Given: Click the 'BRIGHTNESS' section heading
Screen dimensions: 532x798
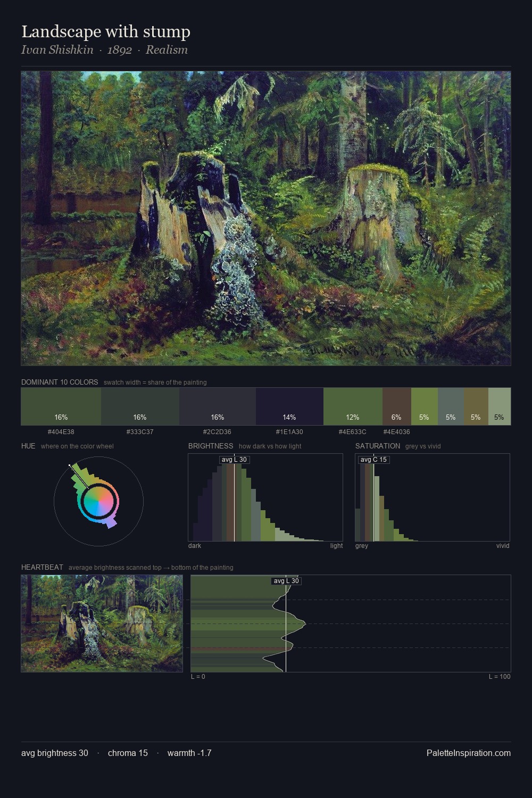Looking at the screenshot, I should pyautogui.click(x=211, y=446).
